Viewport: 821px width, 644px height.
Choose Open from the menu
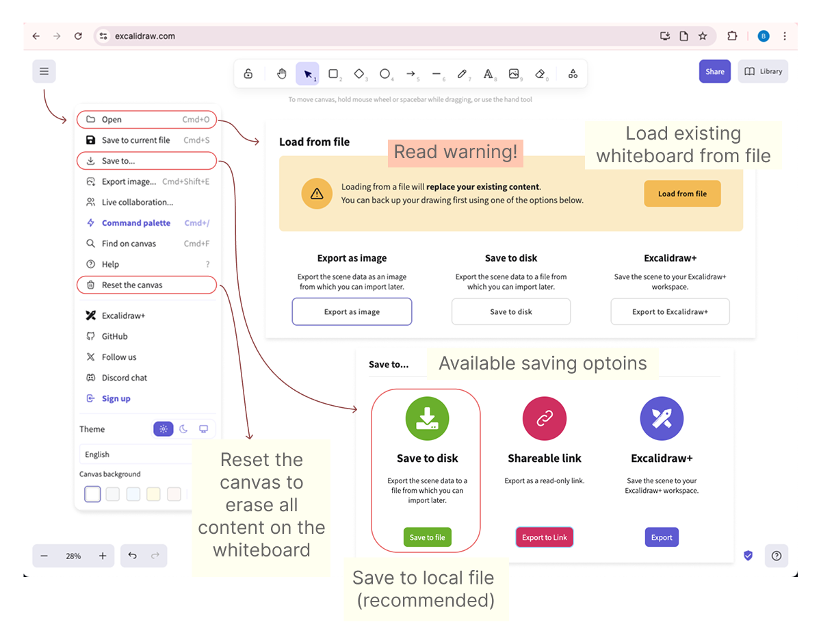tap(146, 120)
